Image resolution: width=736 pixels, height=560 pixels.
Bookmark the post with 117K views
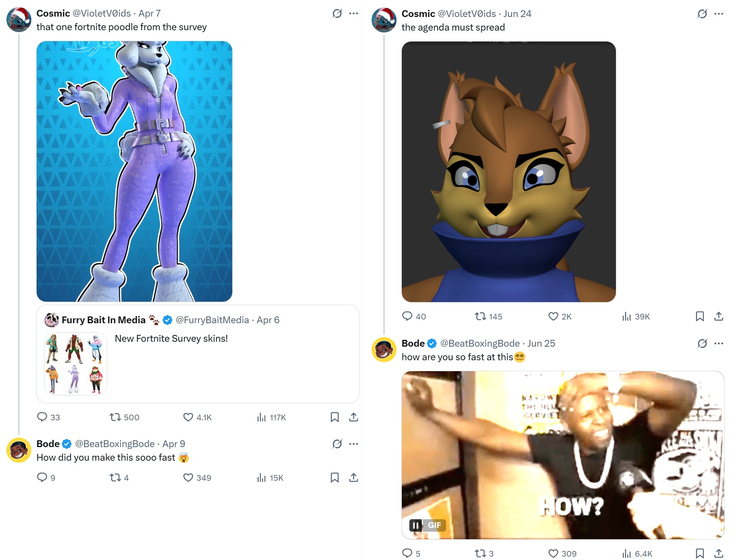335,417
